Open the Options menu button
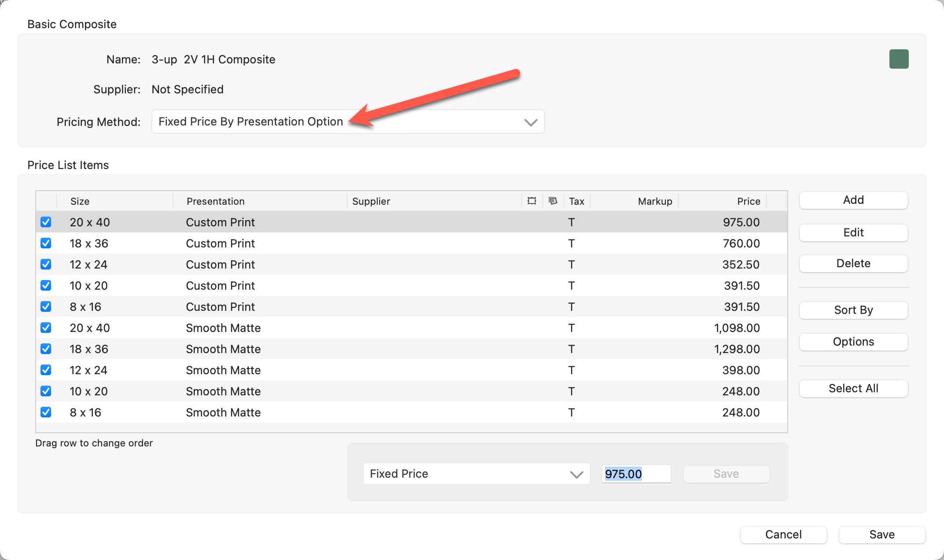This screenshot has height=560, width=944. (853, 342)
